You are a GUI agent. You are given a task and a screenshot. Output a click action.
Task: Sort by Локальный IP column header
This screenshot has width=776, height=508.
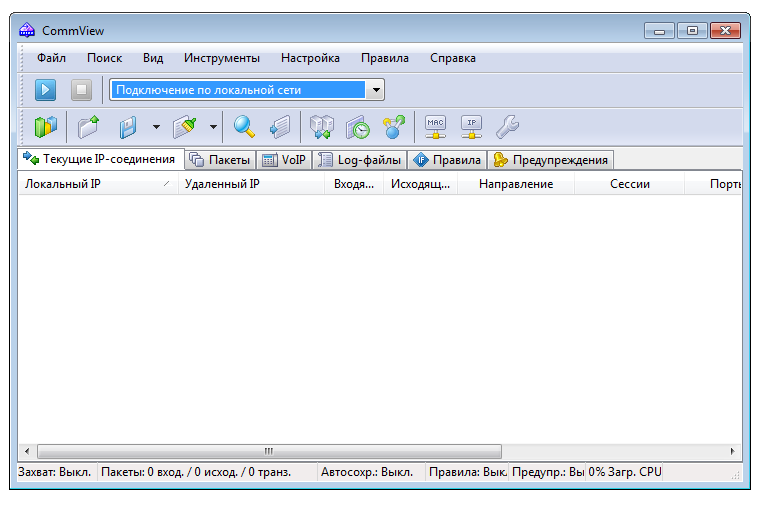coord(98,184)
